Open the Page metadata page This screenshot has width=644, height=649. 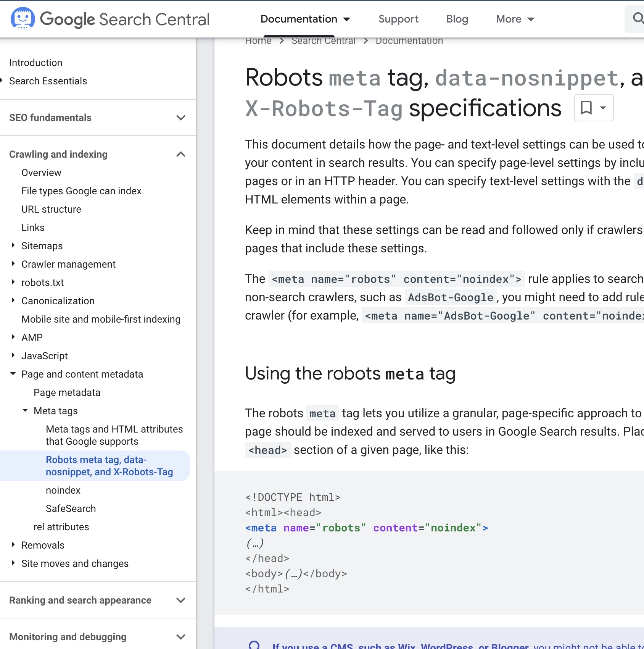(67, 392)
